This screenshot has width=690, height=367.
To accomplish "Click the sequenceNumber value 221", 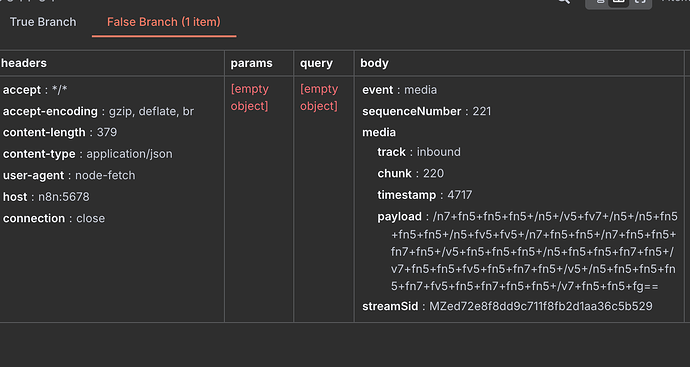I will (481, 111).
